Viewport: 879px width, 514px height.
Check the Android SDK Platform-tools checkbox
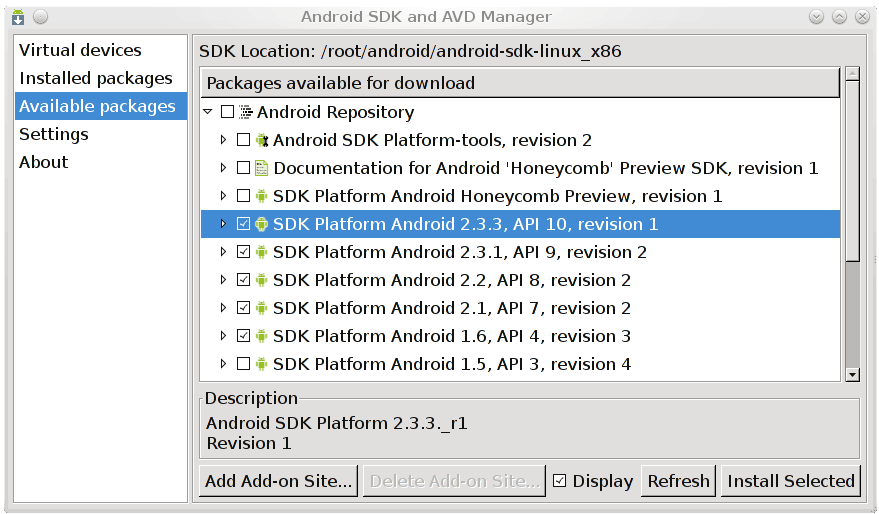tap(243, 140)
